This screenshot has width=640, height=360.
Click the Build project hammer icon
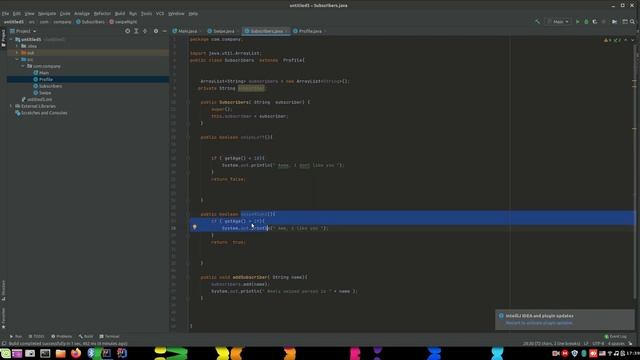538,22
